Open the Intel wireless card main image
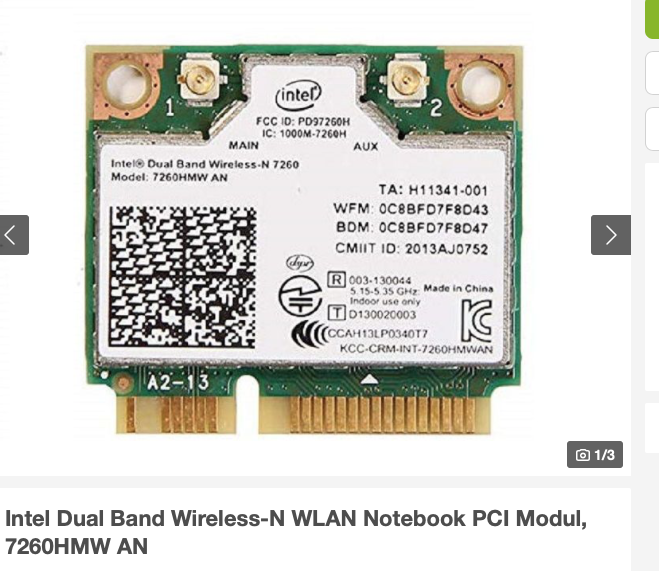Viewport: 659px width, 571px height. coord(303,239)
